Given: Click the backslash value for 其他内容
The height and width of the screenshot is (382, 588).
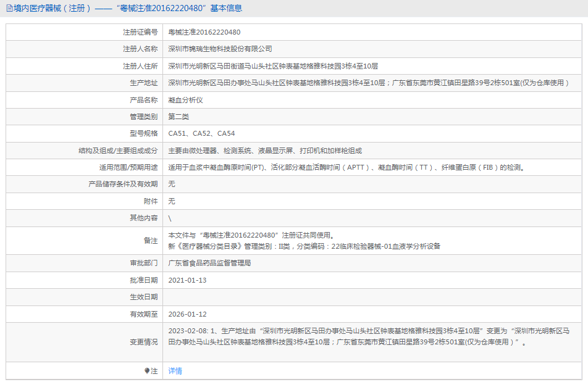Looking at the screenshot, I should [170, 218].
